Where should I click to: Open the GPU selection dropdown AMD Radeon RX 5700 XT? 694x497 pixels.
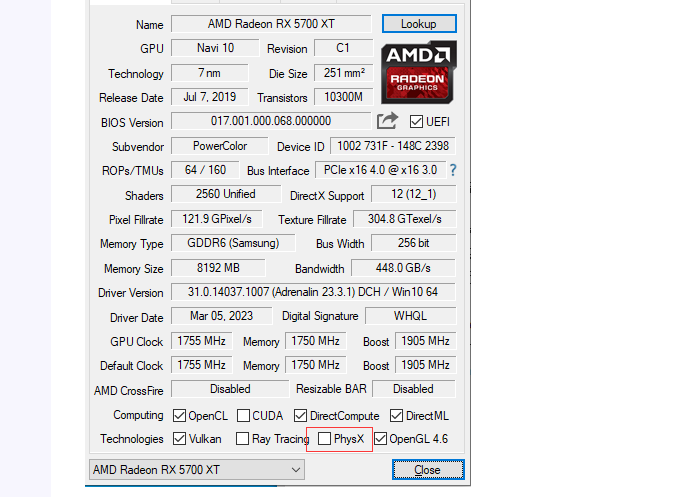[197, 470]
